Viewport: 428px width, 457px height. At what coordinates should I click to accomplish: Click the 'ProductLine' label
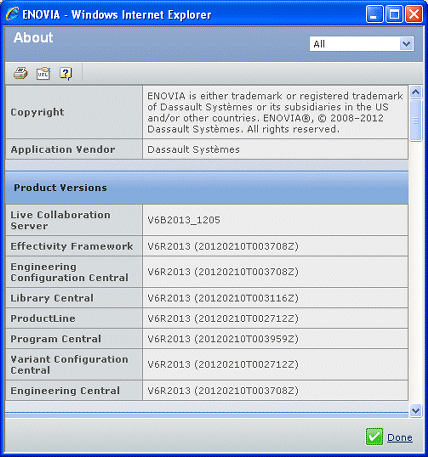click(x=43, y=318)
